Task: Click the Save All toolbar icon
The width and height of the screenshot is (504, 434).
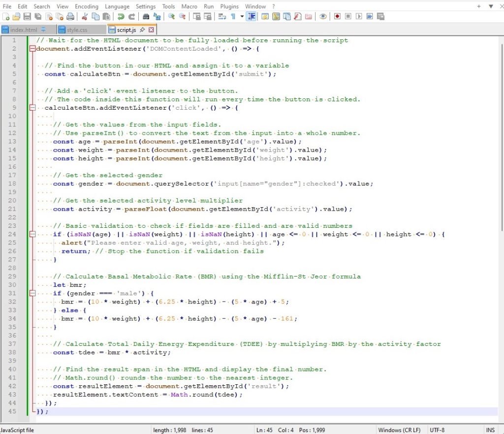Action: (x=38, y=16)
